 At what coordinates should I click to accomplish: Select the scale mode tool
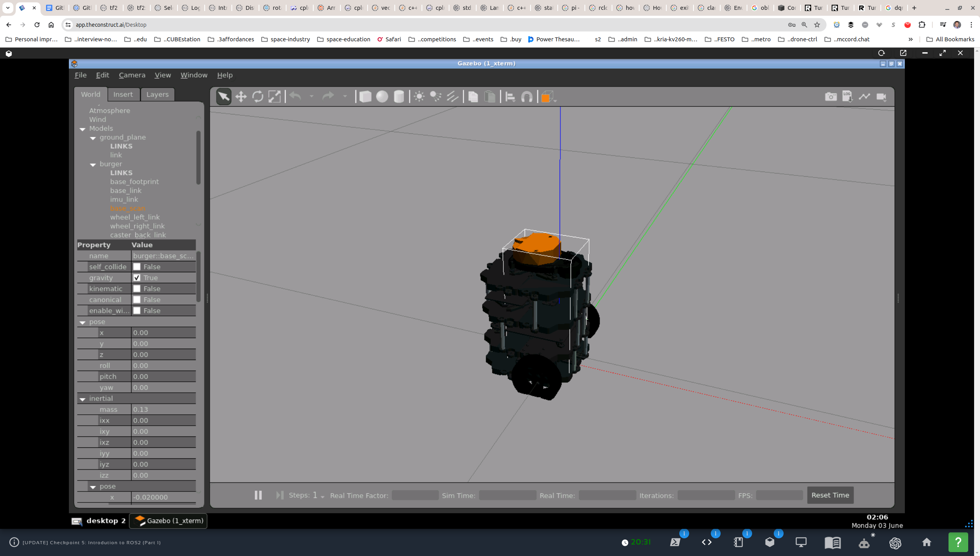(274, 97)
